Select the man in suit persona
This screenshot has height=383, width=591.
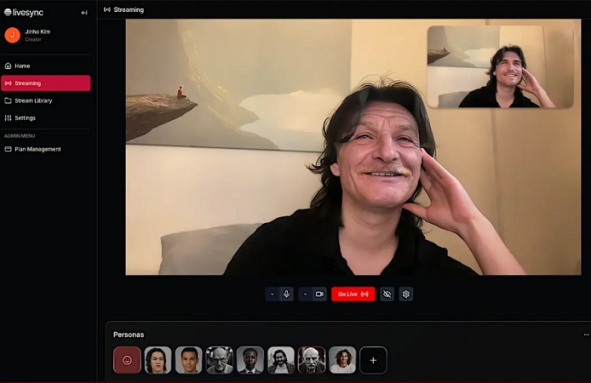click(250, 360)
